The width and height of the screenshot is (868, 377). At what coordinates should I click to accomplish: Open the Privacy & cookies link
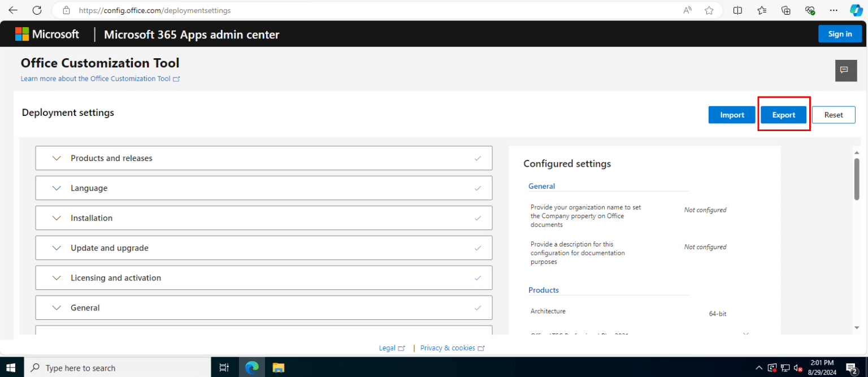[x=448, y=348]
